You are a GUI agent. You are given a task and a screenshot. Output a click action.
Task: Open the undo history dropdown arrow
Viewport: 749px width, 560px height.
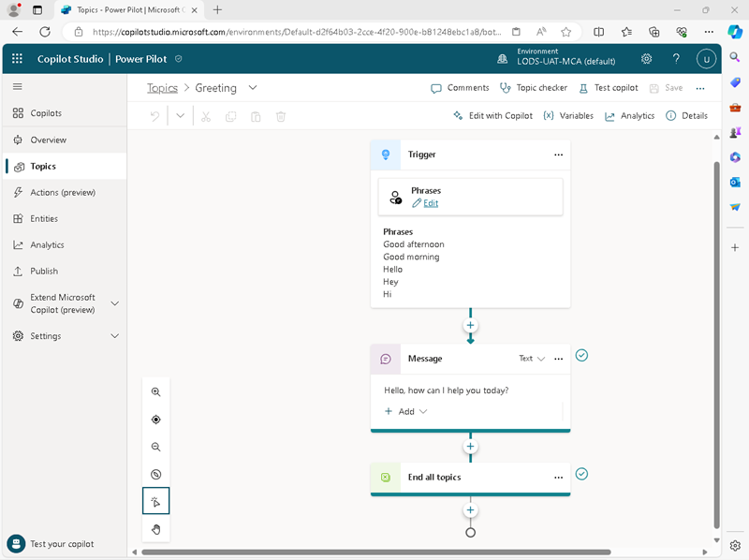180,115
